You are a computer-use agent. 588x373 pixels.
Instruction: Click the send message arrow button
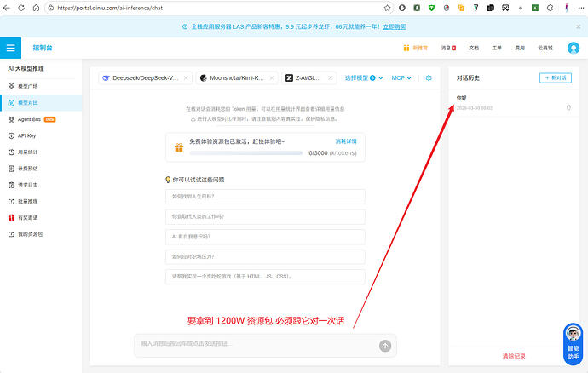pos(385,346)
